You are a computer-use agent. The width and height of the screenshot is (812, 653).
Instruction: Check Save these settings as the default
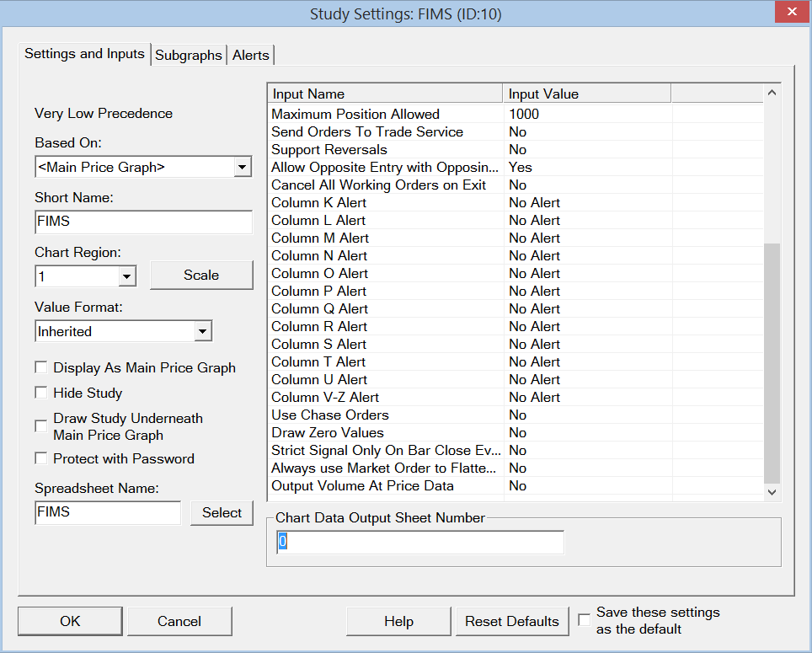click(x=585, y=621)
